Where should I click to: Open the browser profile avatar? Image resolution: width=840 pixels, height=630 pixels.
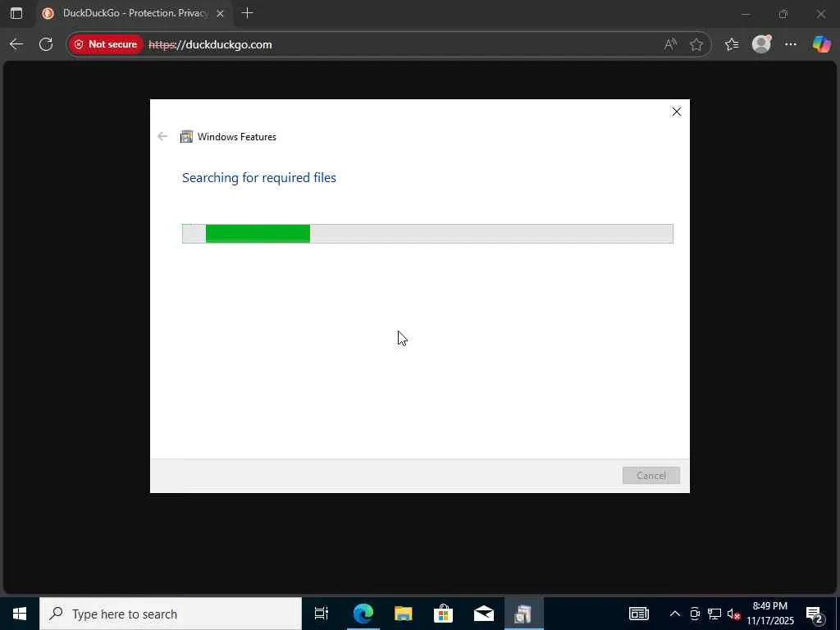761,44
